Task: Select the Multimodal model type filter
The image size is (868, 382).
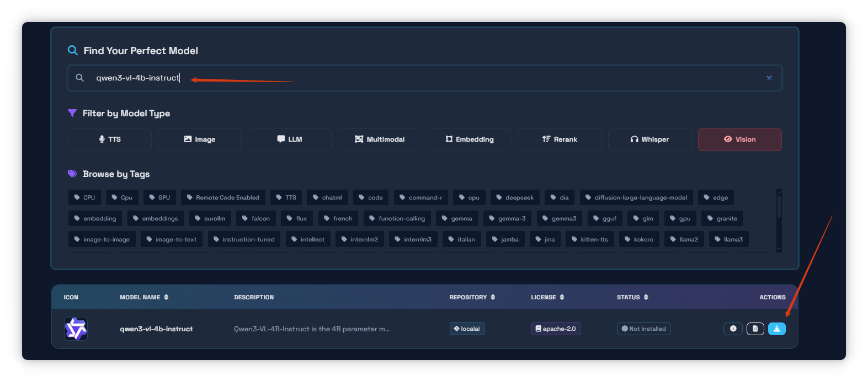Action: tap(380, 139)
